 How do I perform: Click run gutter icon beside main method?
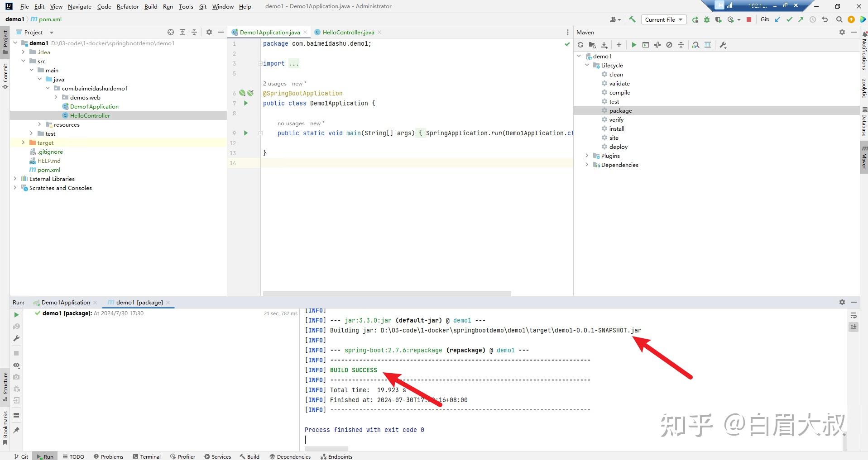click(x=246, y=133)
